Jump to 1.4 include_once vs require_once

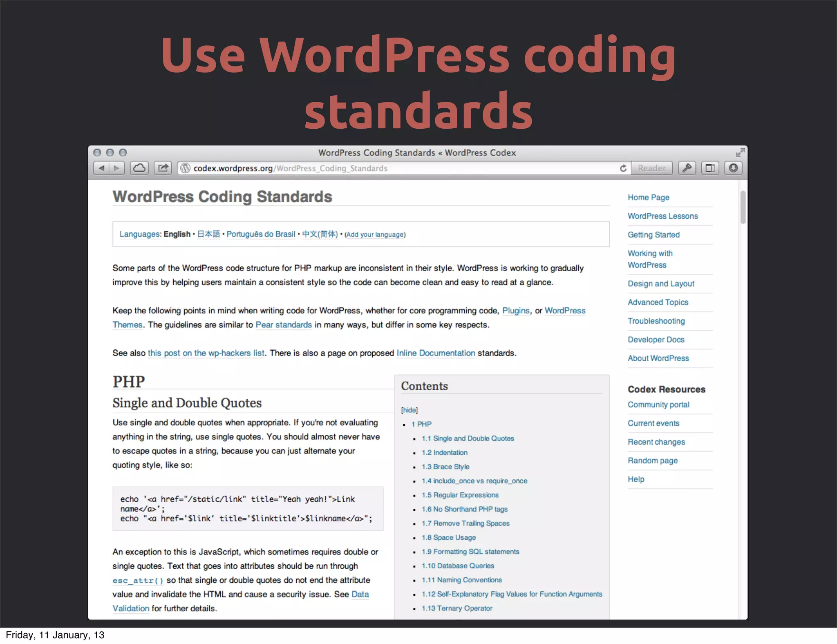point(474,481)
